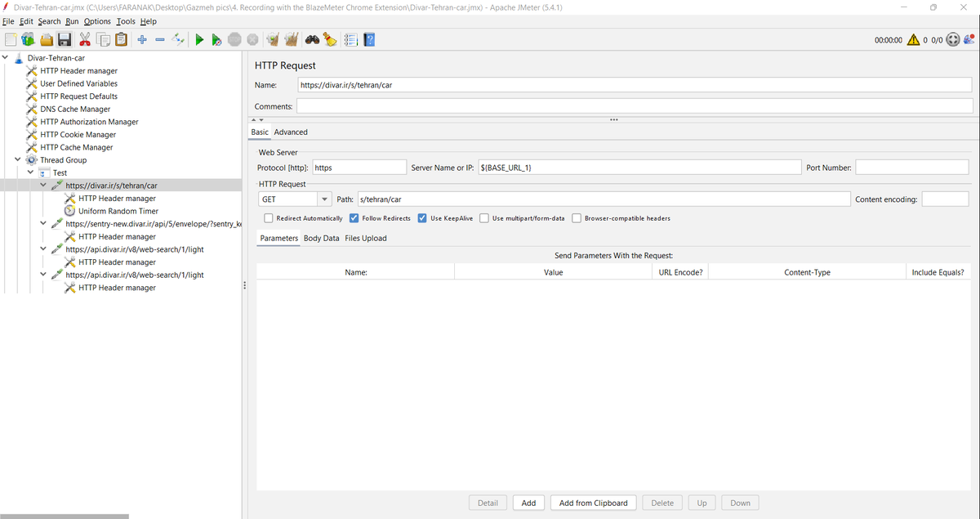980x519 pixels.
Task: Click the Shutdown toolbar icon
Action: pos(252,39)
